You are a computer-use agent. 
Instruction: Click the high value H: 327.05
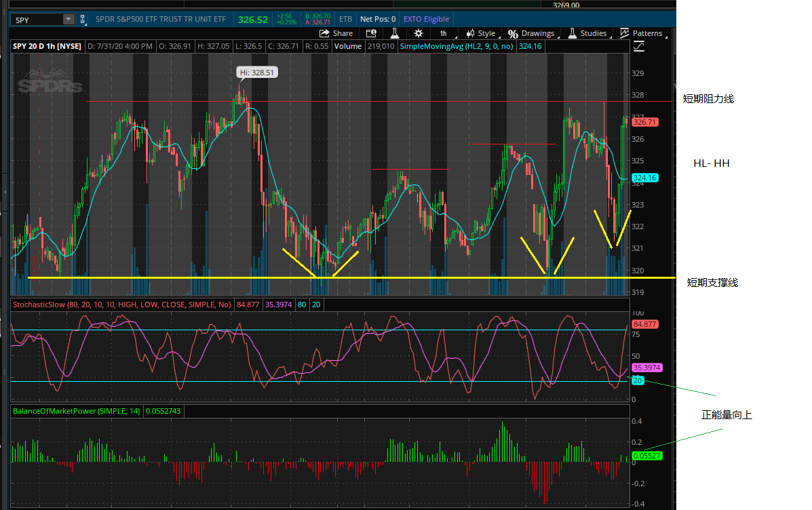pos(214,46)
